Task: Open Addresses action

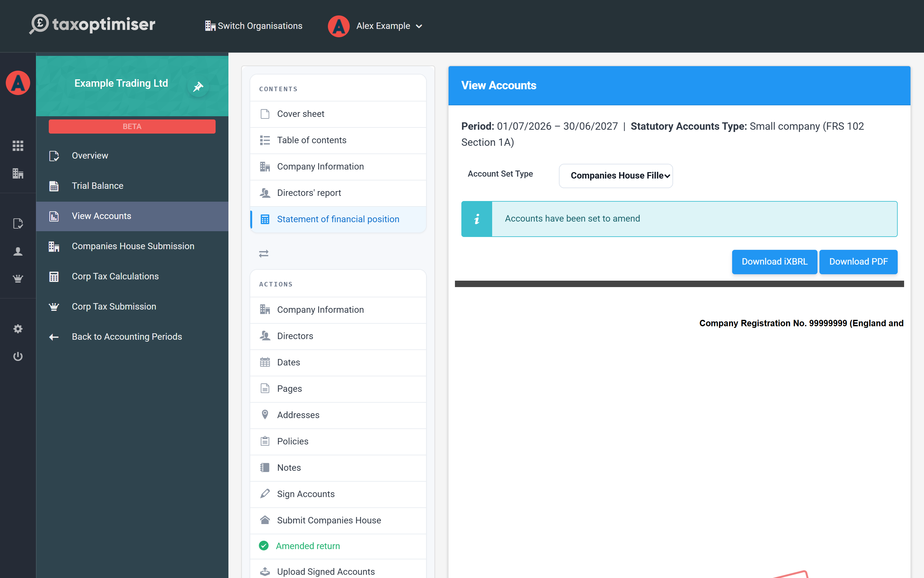Action: (338, 415)
